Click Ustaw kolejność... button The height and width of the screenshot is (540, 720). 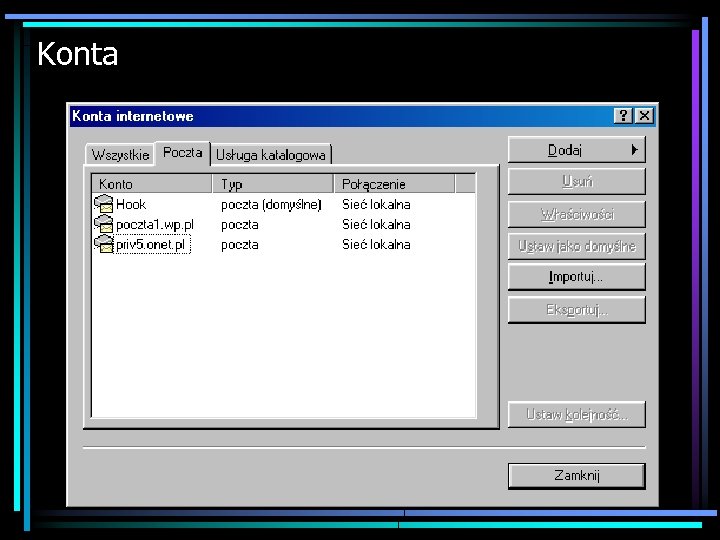point(577,415)
